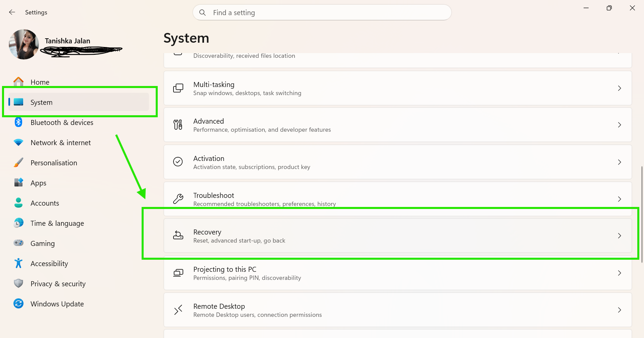644x338 pixels.
Task: Click the Windows Update refresh icon
Action: [x=18, y=304]
